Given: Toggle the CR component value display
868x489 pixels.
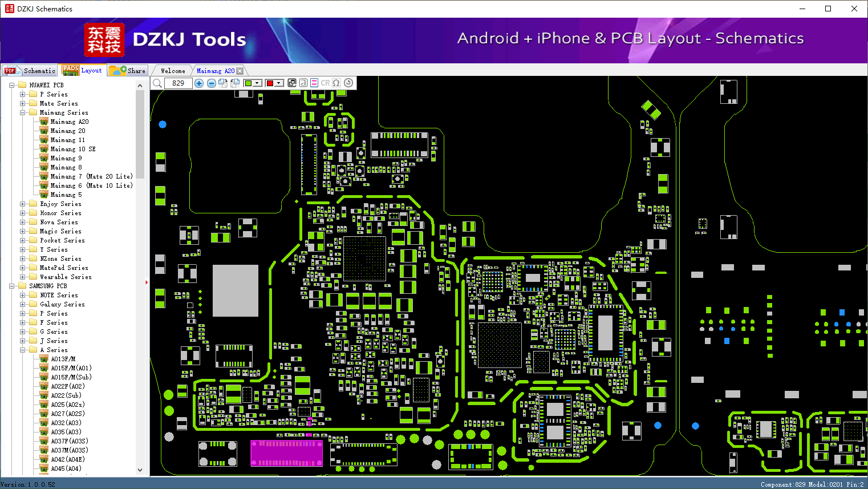Looking at the screenshot, I should tap(325, 83).
